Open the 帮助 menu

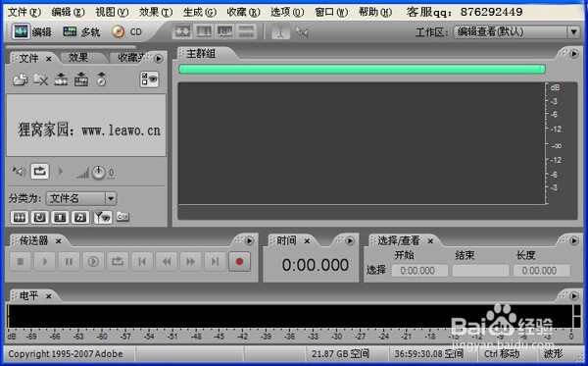tap(375, 13)
